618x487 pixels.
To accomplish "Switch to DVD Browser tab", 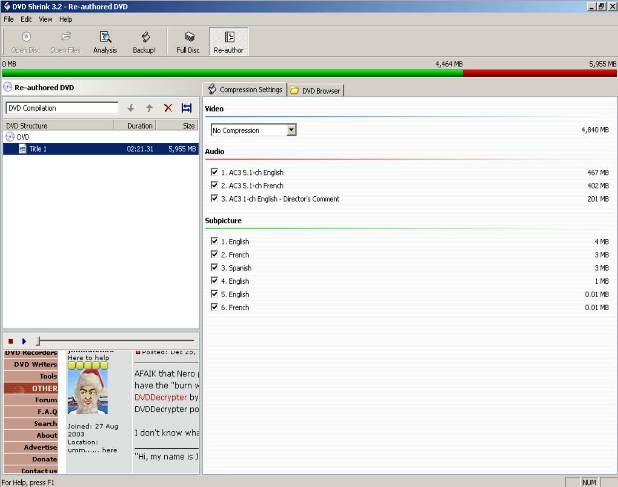I will pyautogui.click(x=316, y=90).
